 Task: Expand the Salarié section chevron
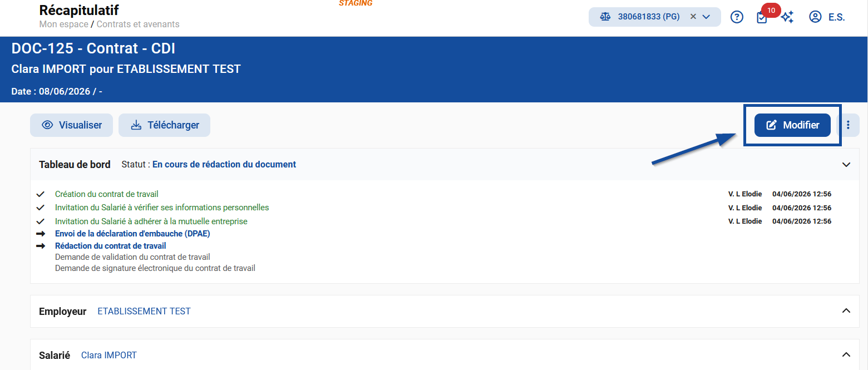pyautogui.click(x=846, y=354)
